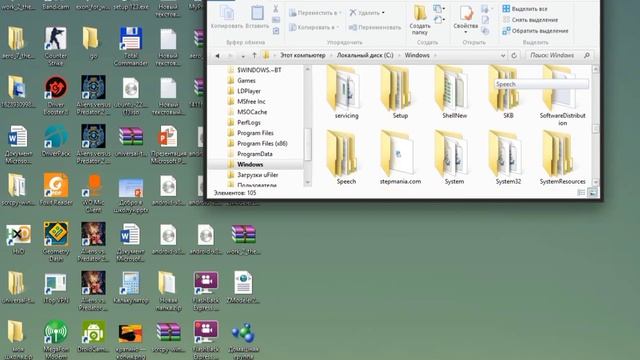Switch to large icons view in status bar
The image size is (640, 360).
click(x=593, y=193)
